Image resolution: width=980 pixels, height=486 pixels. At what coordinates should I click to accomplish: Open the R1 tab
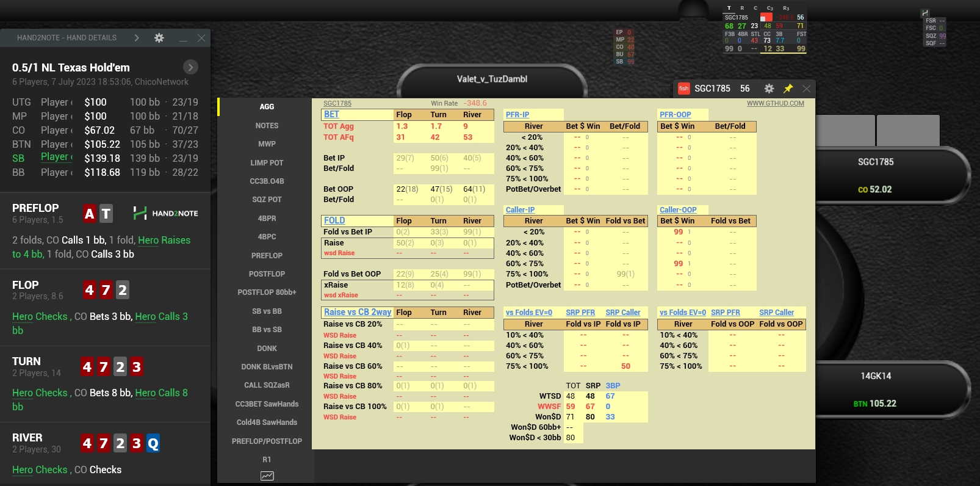point(267,460)
